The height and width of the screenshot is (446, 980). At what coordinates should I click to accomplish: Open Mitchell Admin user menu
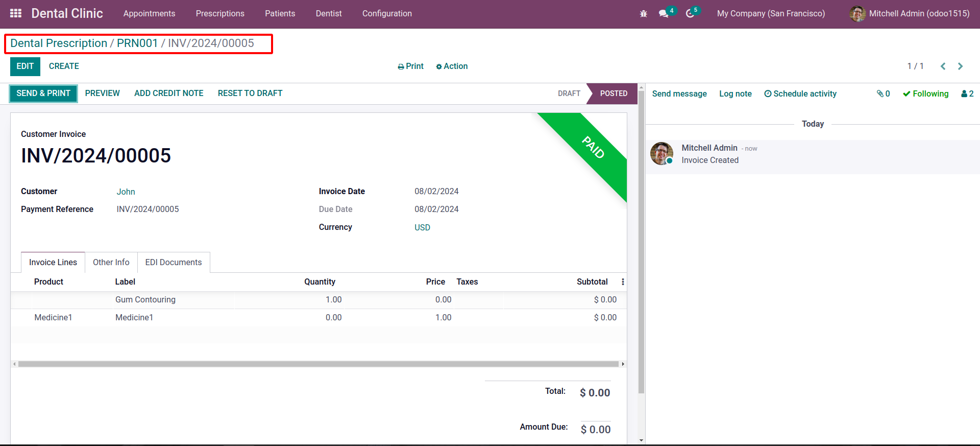click(x=910, y=14)
